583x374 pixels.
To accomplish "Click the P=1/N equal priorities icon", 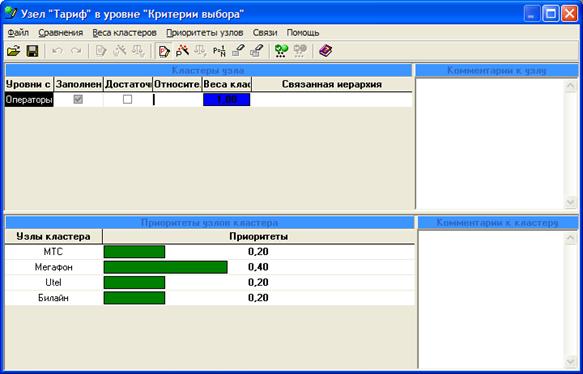I will [x=219, y=51].
